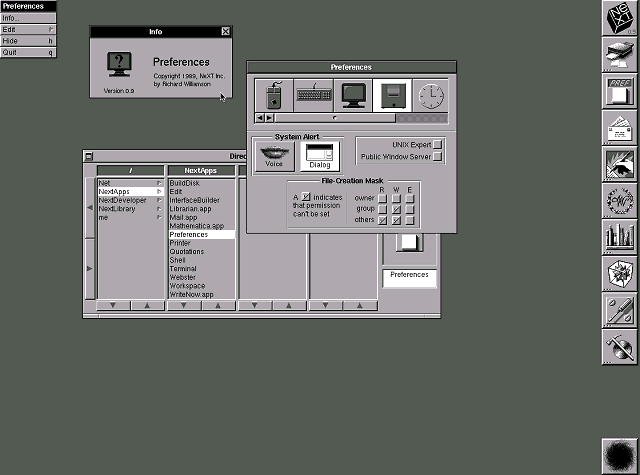Toggle others read permission checkbox
The image size is (640, 475).
(x=382, y=220)
